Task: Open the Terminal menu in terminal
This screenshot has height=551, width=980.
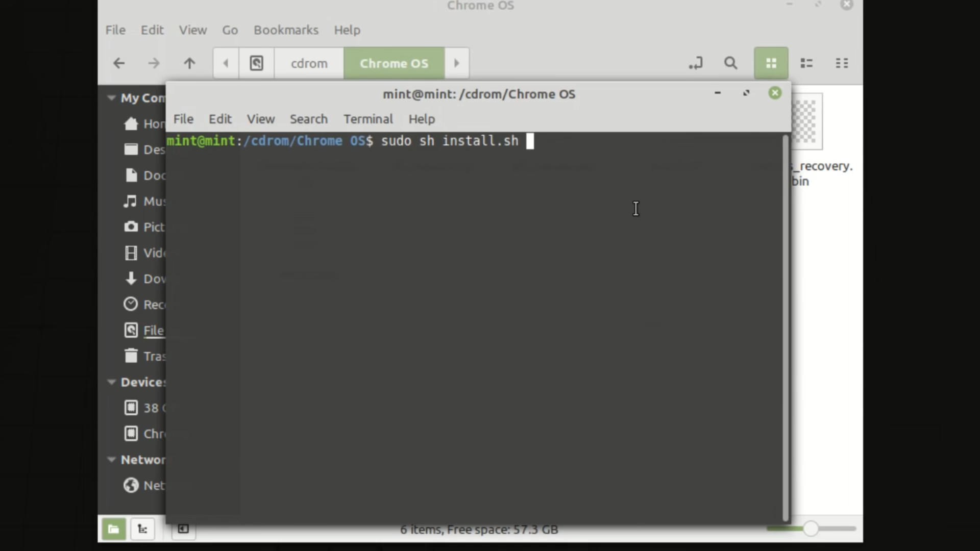Action: (368, 119)
